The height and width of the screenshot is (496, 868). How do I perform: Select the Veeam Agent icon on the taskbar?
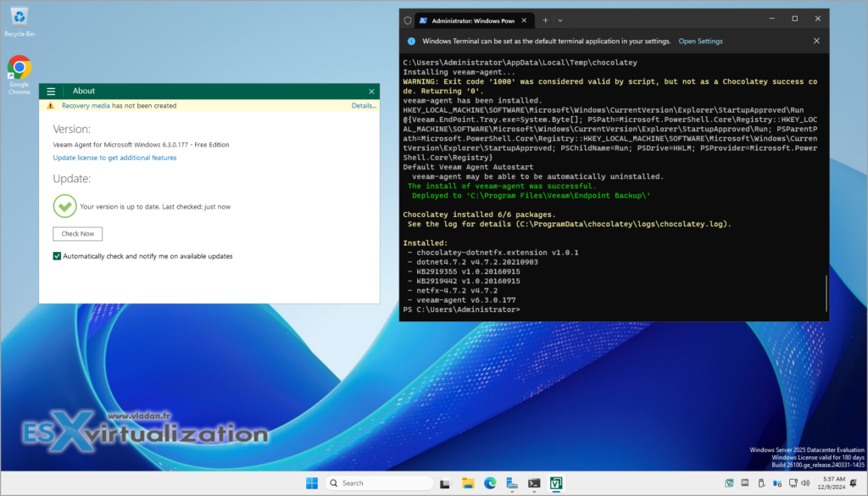(x=556, y=482)
